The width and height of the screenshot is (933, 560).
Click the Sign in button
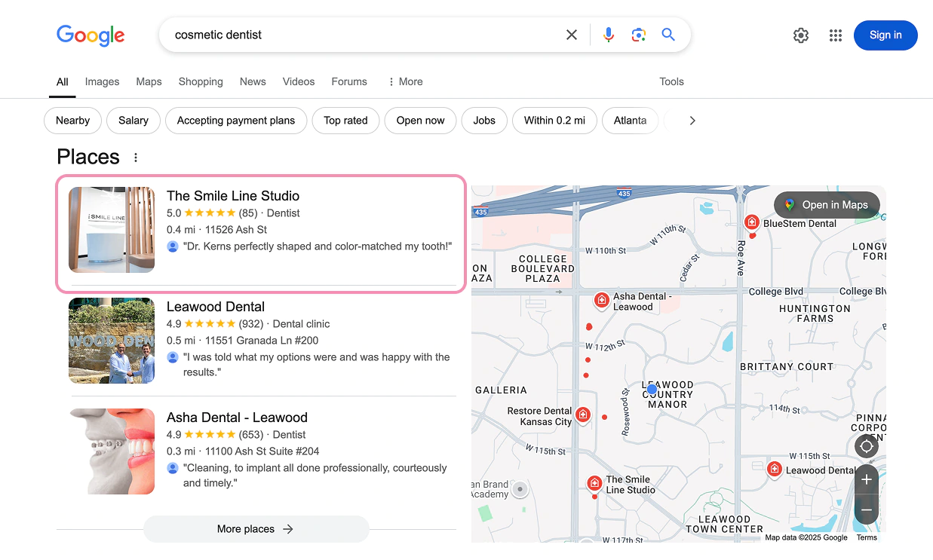click(885, 35)
